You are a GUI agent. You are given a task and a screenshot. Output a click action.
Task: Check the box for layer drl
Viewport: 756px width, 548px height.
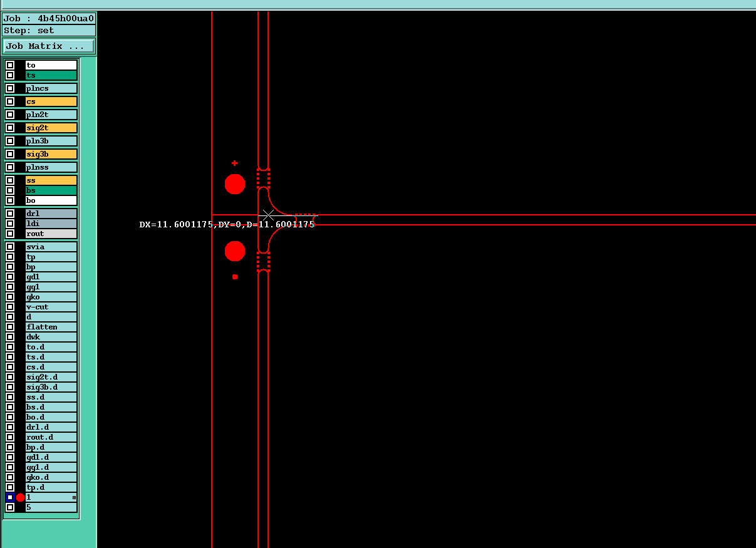(10, 214)
